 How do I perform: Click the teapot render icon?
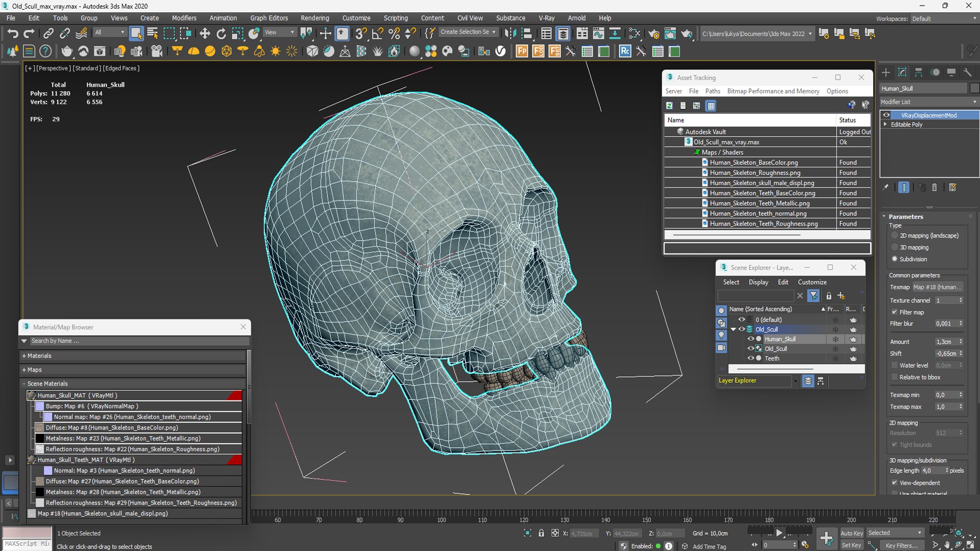click(687, 34)
